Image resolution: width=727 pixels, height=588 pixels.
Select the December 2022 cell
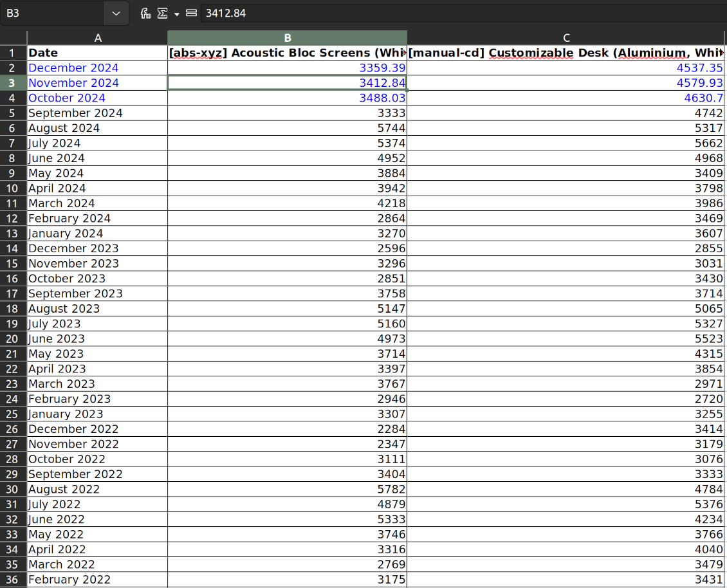pos(97,429)
